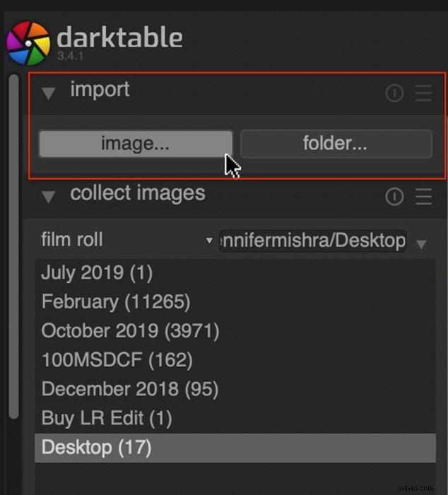This screenshot has width=448, height=495.
Task: Select the 100MSDCF film roll
Action: pyautogui.click(x=235, y=360)
